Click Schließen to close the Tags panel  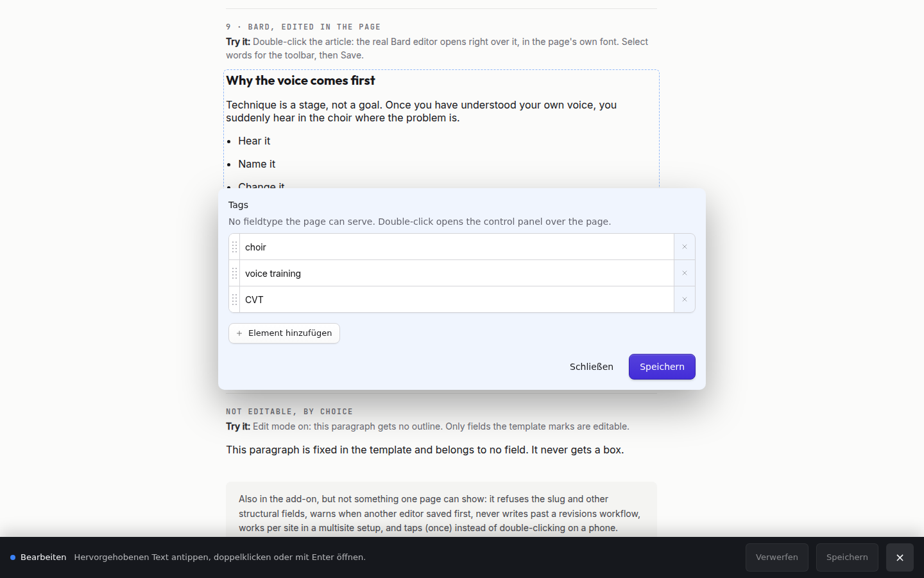click(592, 367)
